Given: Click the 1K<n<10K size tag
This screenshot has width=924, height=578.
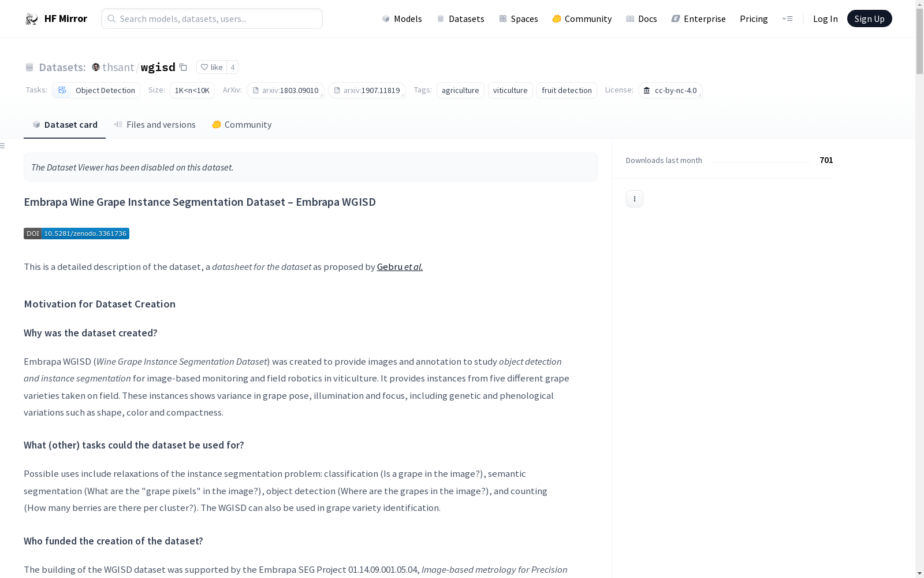Looking at the screenshot, I should coord(192,90).
